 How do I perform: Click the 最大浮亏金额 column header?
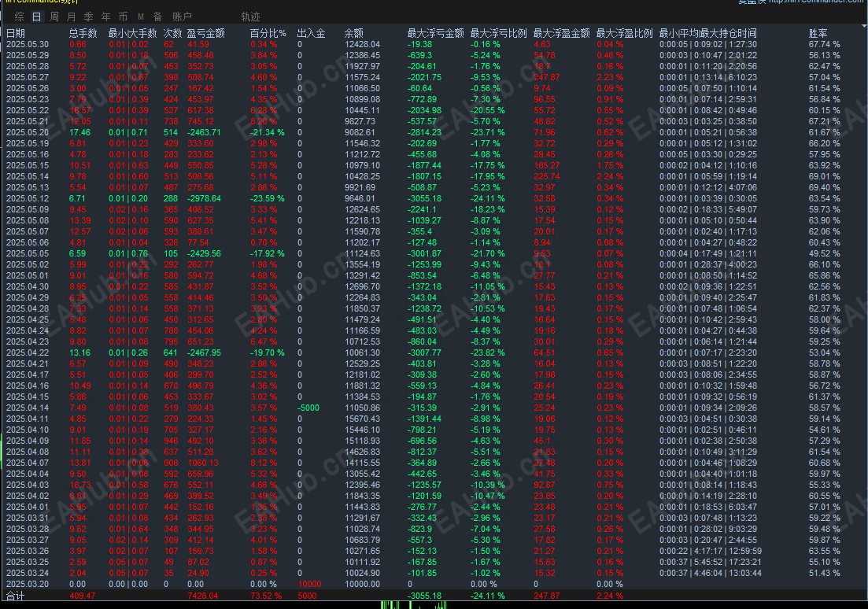[436, 33]
